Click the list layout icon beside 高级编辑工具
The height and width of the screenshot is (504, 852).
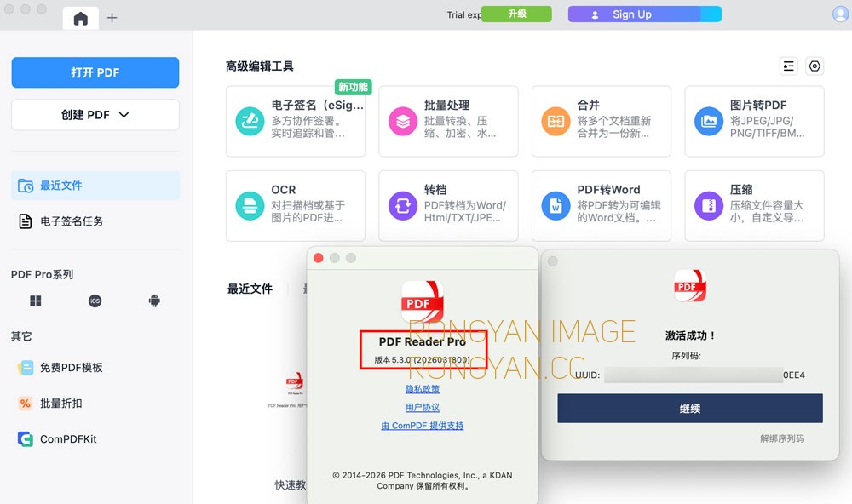(x=788, y=66)
